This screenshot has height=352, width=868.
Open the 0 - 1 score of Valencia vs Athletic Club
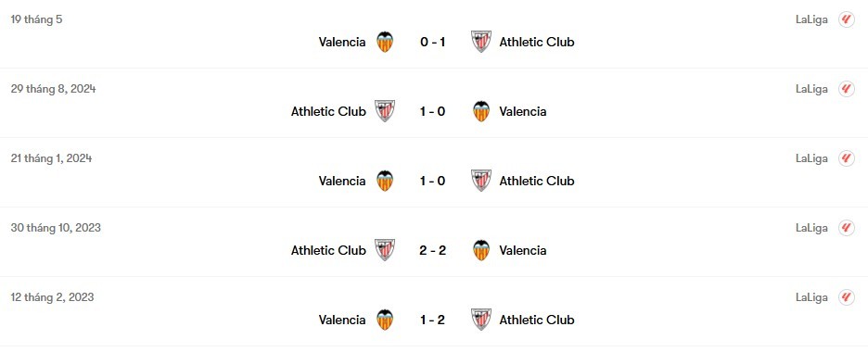coord(432,42)
